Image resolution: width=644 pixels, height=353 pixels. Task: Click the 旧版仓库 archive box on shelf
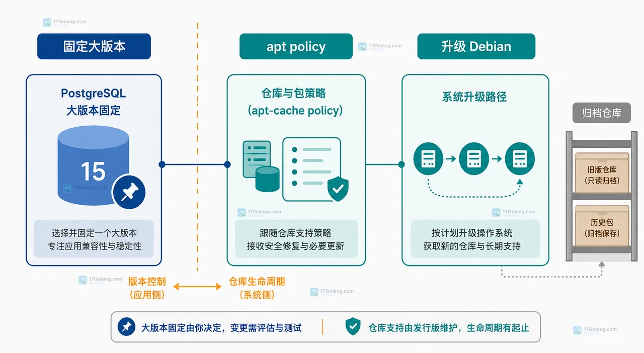[x=602, y=173]
